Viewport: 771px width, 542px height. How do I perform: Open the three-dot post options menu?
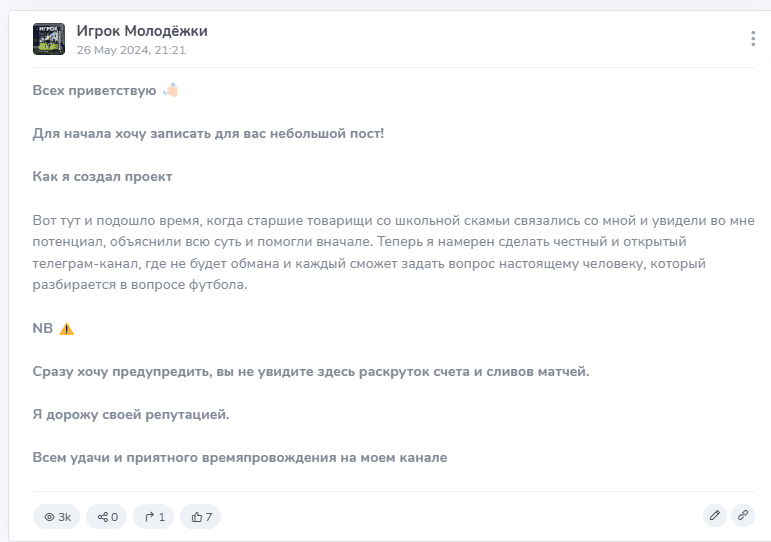tap(753, 38)
